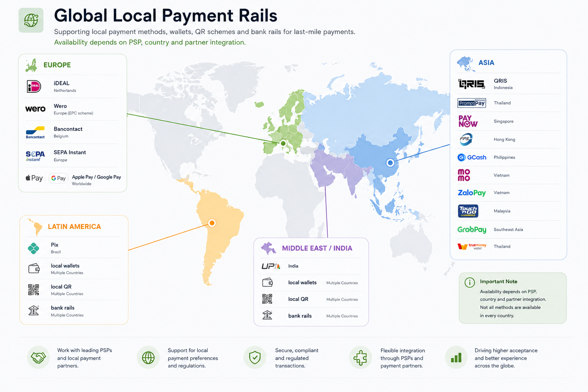Click the Middle East / India bank icon
Screen dimensions: 588x392
(267, 315)
